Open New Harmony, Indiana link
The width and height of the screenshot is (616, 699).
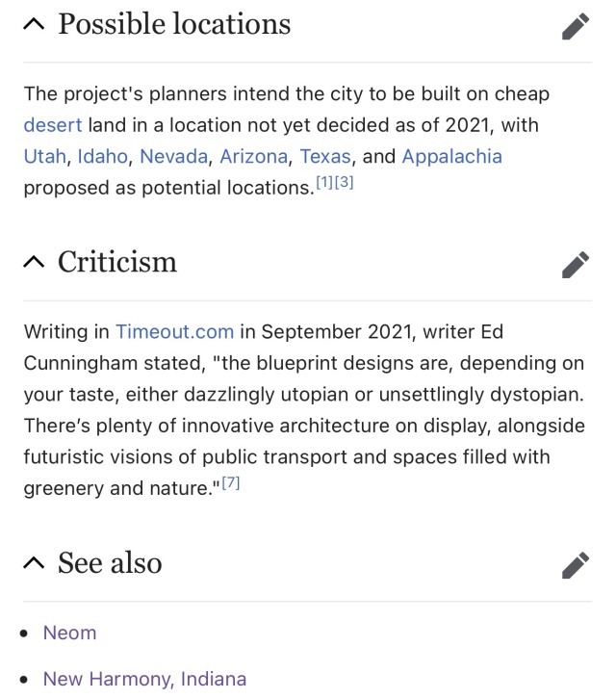[x=144, y=679]
